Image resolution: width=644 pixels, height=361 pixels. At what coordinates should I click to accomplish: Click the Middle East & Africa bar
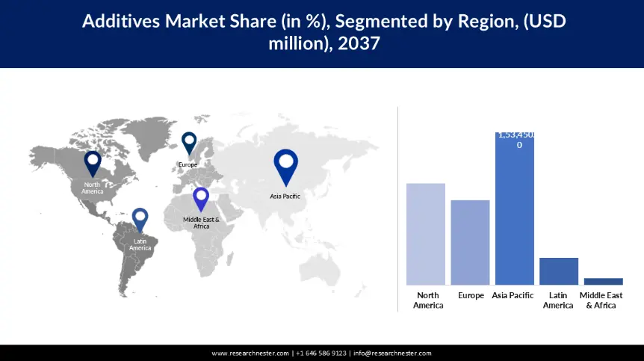[604, 281]
